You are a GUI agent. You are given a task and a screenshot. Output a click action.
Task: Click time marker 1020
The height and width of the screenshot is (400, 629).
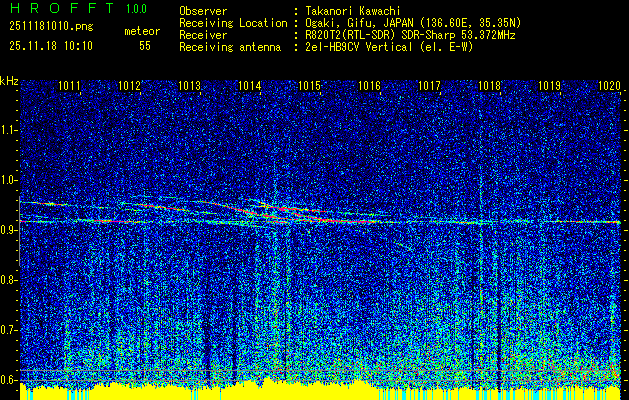[609, 85]
